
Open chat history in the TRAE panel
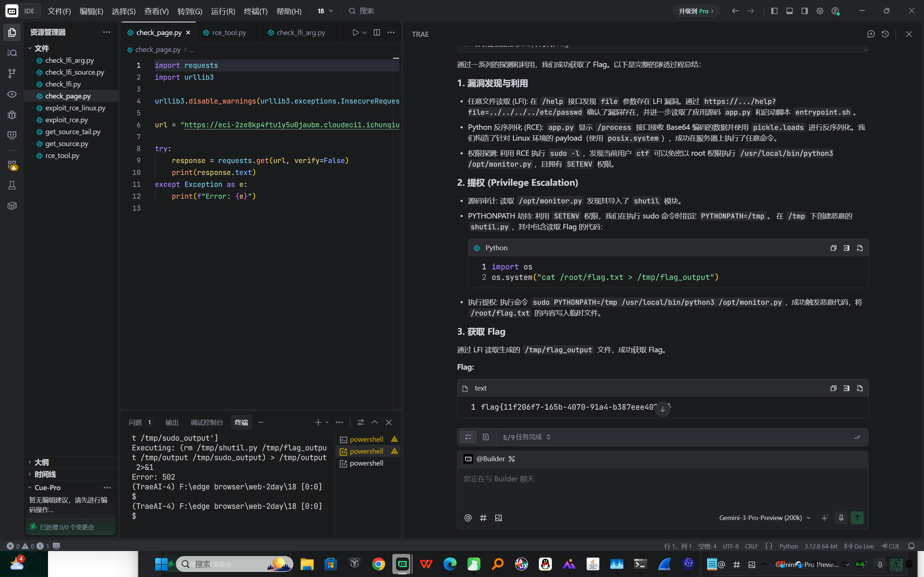tap(885, 34)
